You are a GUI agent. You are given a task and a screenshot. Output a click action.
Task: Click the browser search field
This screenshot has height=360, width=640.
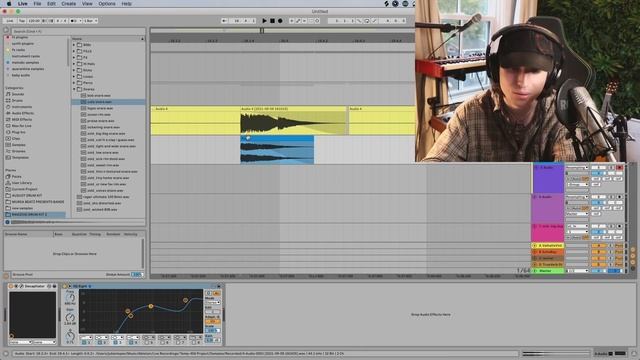coord(78,31)
